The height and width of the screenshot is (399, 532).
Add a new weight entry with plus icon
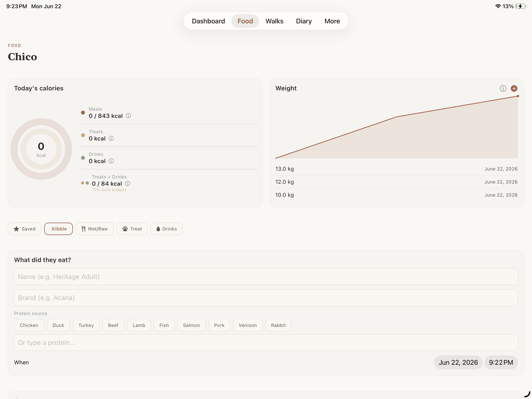[514, 88]
